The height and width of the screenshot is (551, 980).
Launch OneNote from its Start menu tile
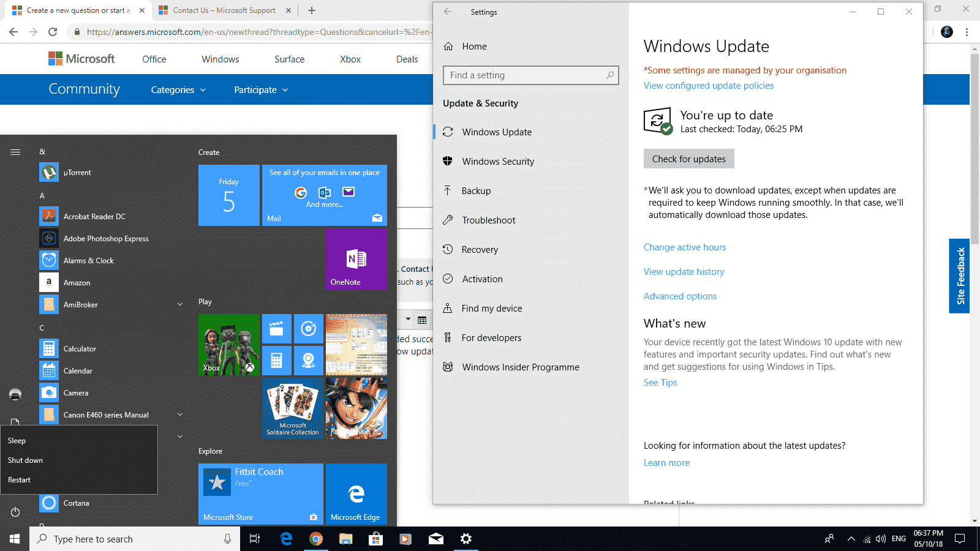tap(356, 259)
